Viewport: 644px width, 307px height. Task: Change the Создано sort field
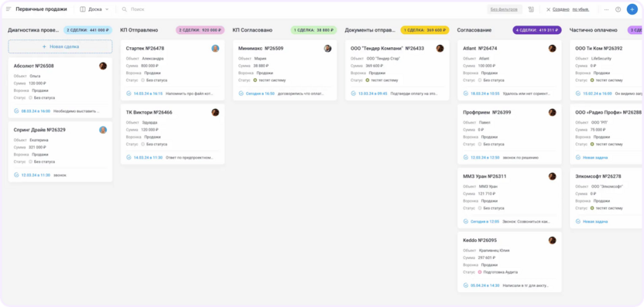point(560,9)
